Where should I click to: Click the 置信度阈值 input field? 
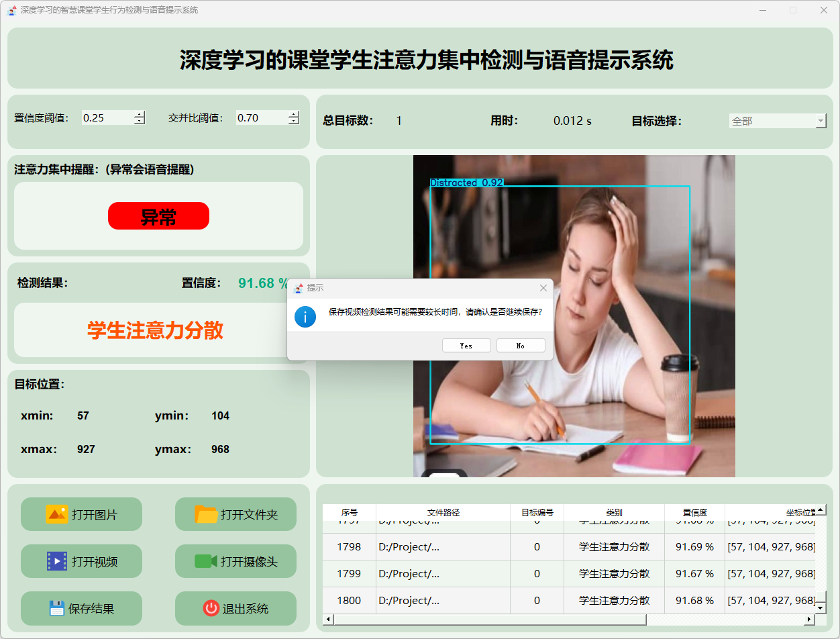(107, 117)
